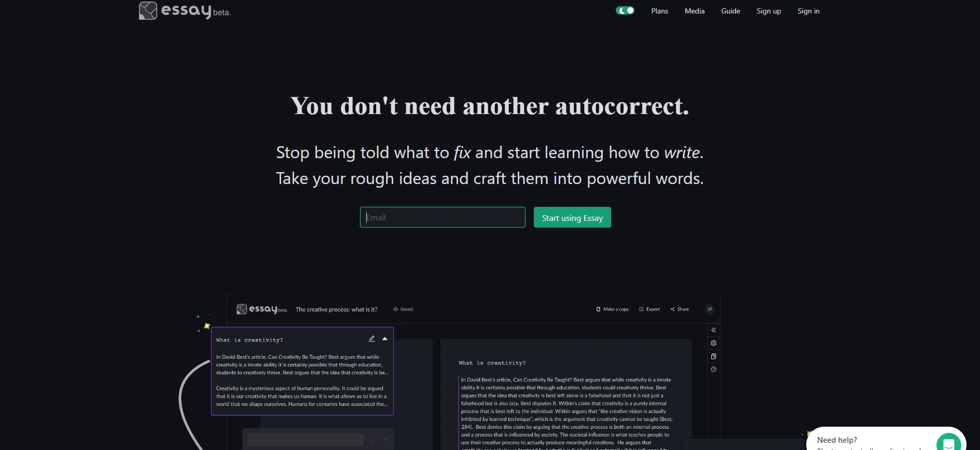The width and height of the screenshot is (980, 450).
Task: Click the Sign up link
Action: [769, 11]
